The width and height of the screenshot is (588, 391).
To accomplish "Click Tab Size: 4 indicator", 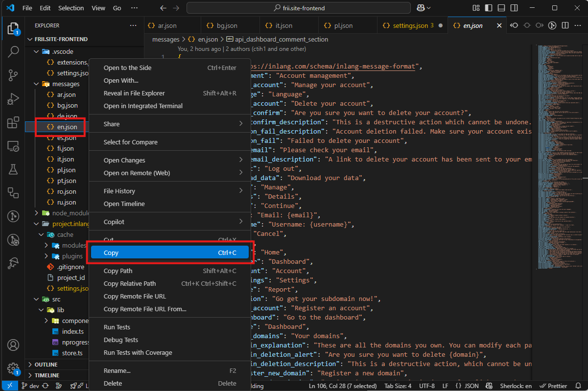I will 399,386.
